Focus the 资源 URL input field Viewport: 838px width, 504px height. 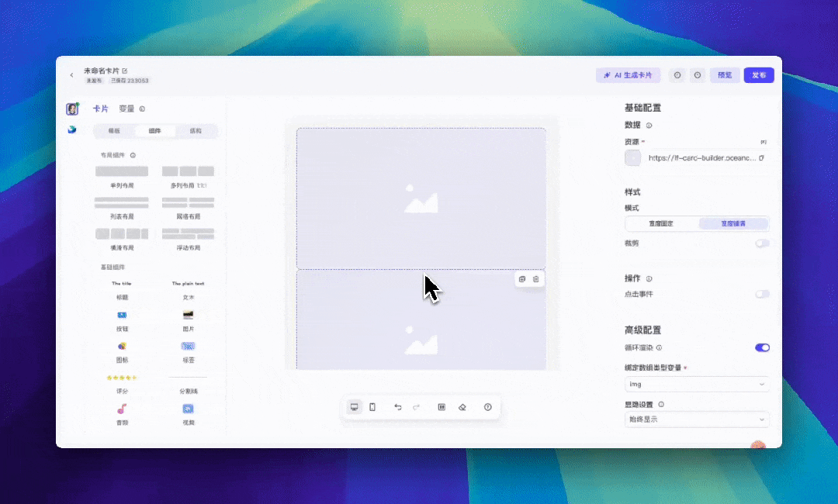[701, 158]
